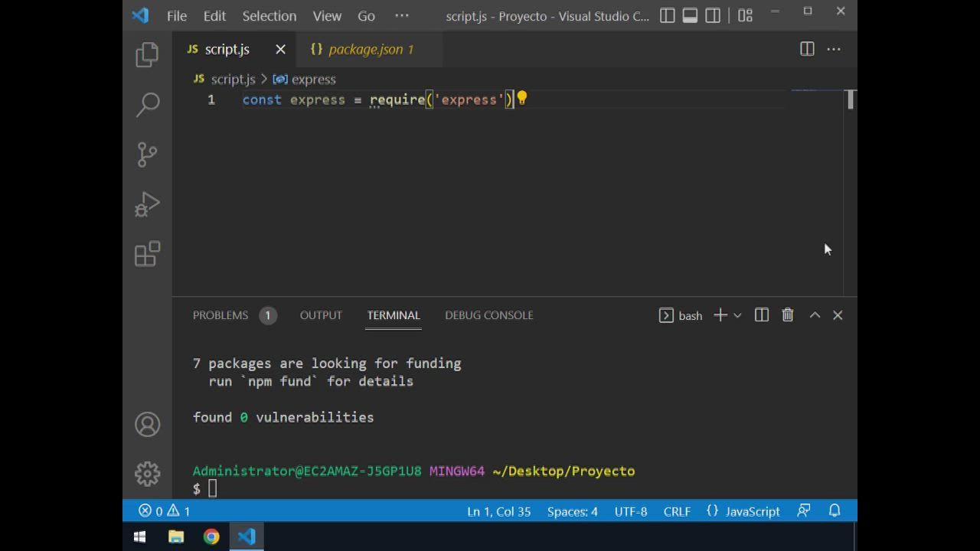Show more menu bar items
The image size is (980, 551).
click(402, 15)
